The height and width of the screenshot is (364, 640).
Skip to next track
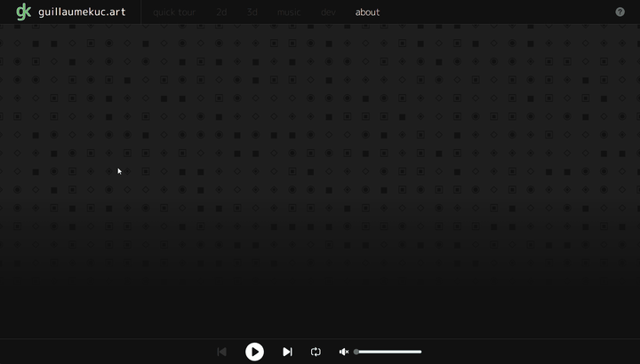tap(287, 352)
